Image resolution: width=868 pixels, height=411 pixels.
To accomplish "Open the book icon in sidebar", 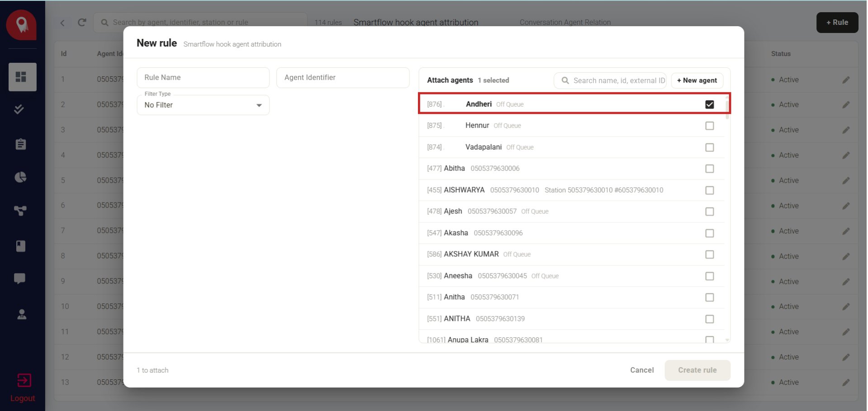I will (x=21, y=246).
